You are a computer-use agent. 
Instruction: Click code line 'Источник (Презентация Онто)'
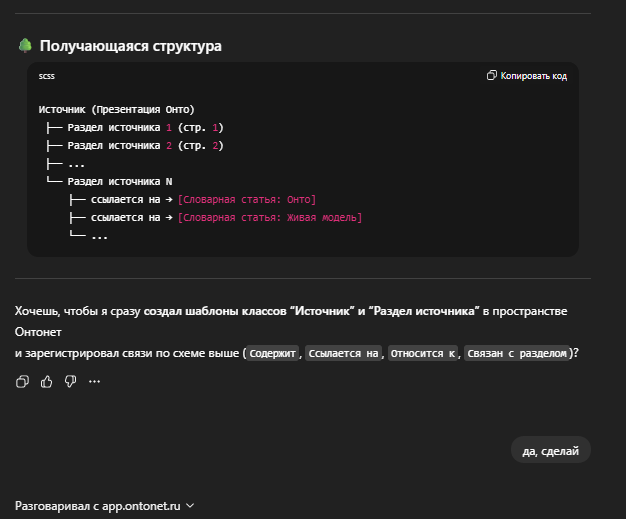[x=117, y=109]
